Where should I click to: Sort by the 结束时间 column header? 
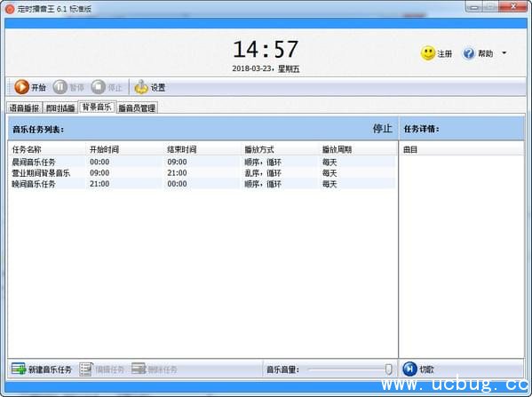202,149
